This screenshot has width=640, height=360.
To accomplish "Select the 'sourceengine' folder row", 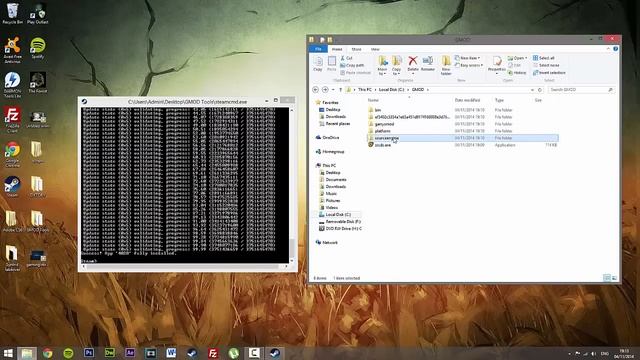I will tap(462, 138).
